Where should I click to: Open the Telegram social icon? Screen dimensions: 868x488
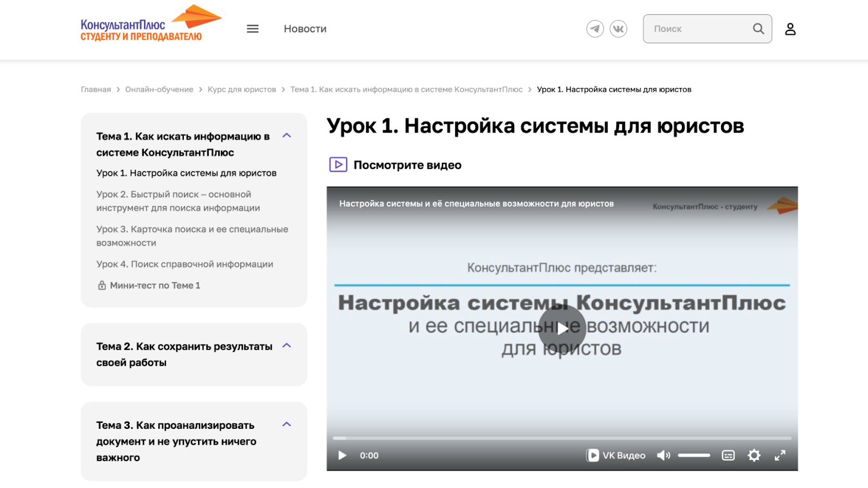pos(595,29)
